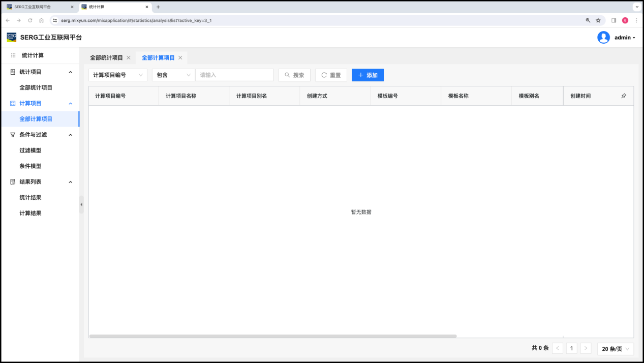Collapse the 统计项目 sidebar section

pyautogui.click(x=70, y=72)
